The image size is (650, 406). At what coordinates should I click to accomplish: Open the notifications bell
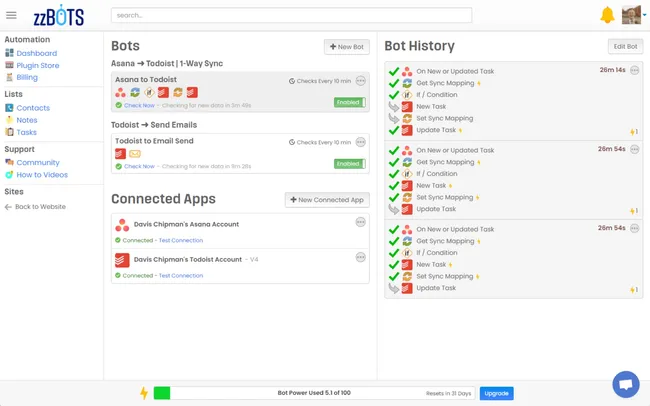click(607, 15)
